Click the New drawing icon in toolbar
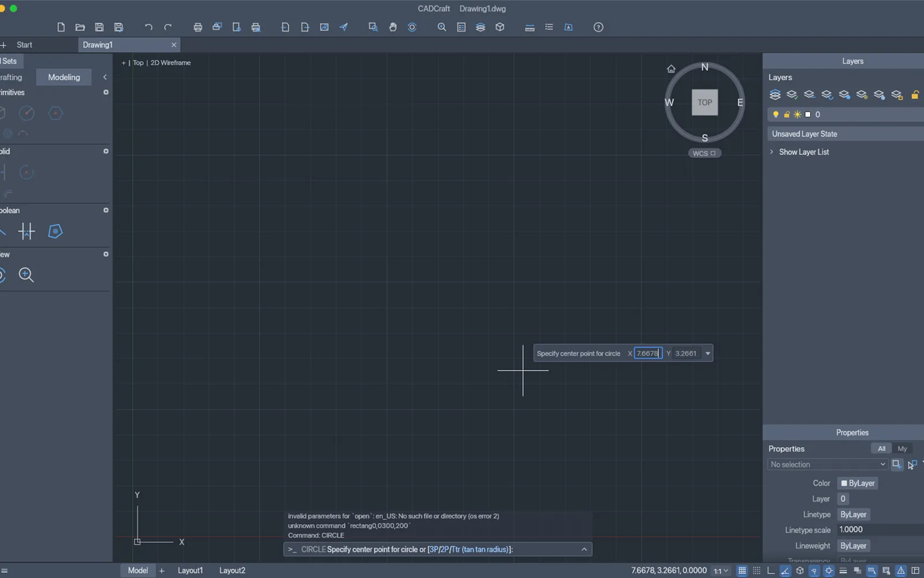924x578 pixels. point(61,27)
